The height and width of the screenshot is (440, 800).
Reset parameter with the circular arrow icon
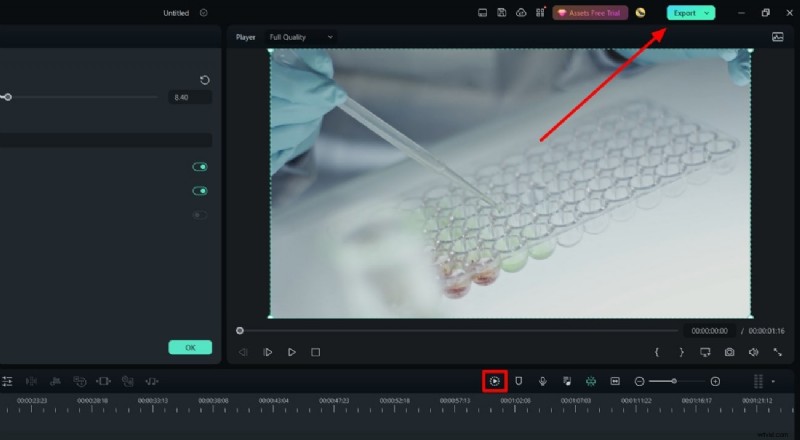(x=205, y=80)
